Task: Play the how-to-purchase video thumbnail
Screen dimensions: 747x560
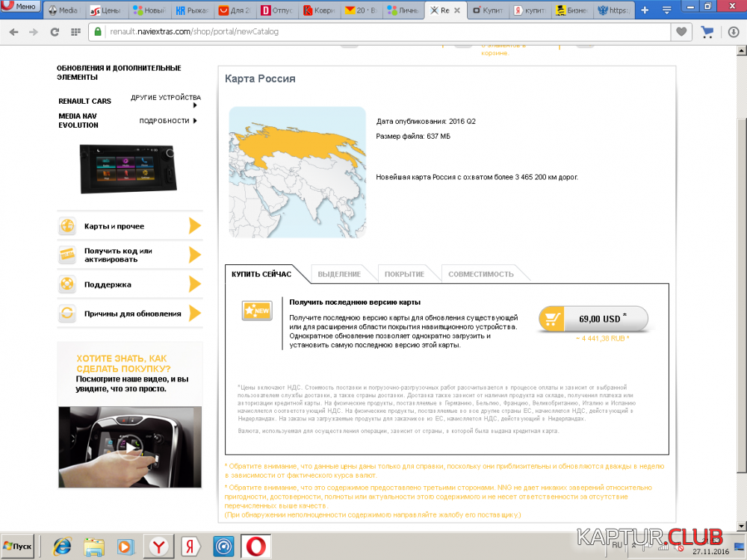Action: (x=131, y=447)
